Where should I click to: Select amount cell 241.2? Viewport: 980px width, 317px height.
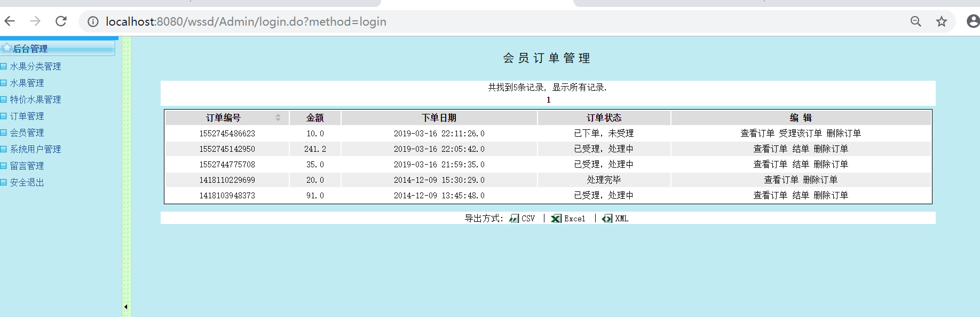[315, 149]
